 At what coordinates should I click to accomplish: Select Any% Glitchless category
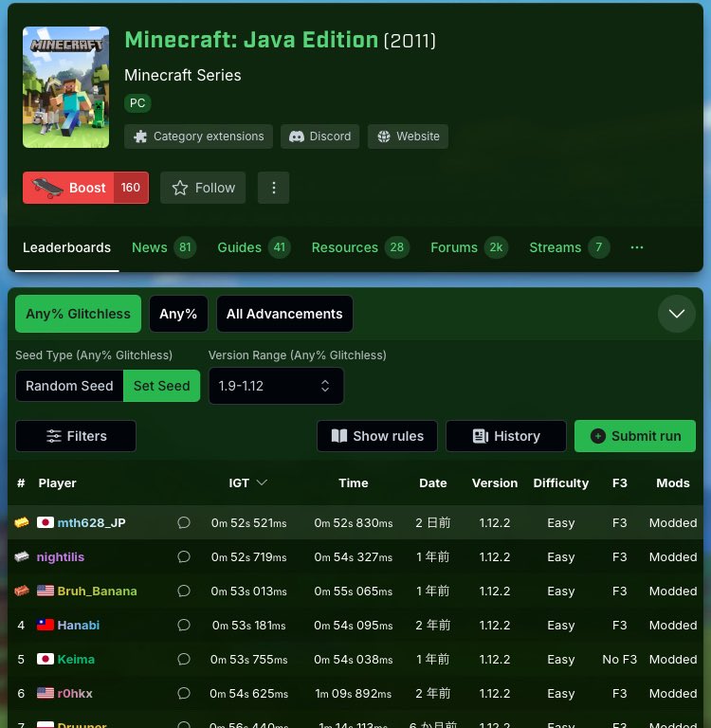pos(78,314)
